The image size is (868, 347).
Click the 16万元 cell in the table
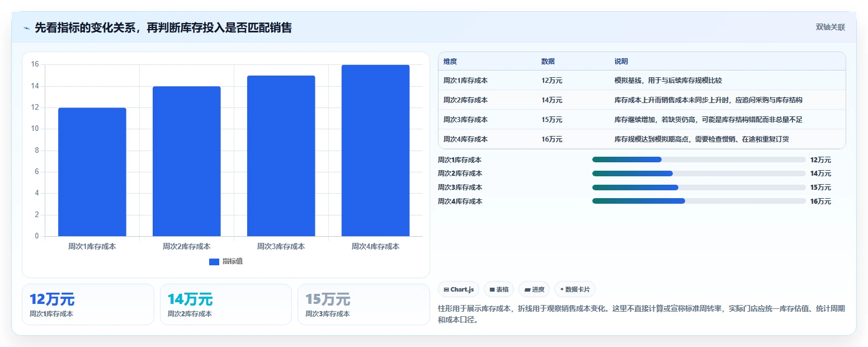click(551, 139)
